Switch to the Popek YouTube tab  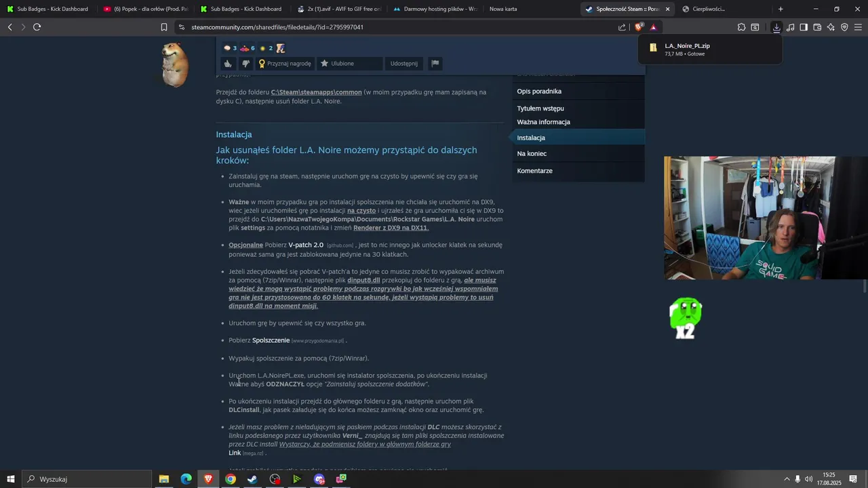pos(145,9)
